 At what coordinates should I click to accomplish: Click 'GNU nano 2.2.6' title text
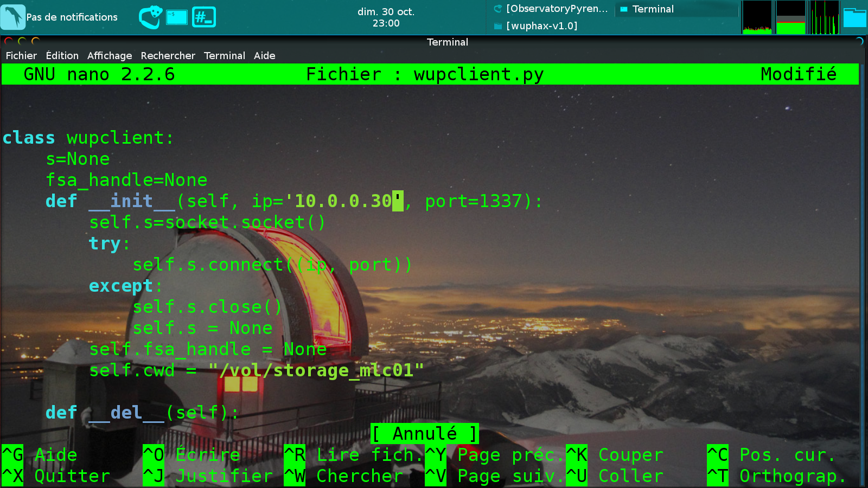(x=99, y=74)
